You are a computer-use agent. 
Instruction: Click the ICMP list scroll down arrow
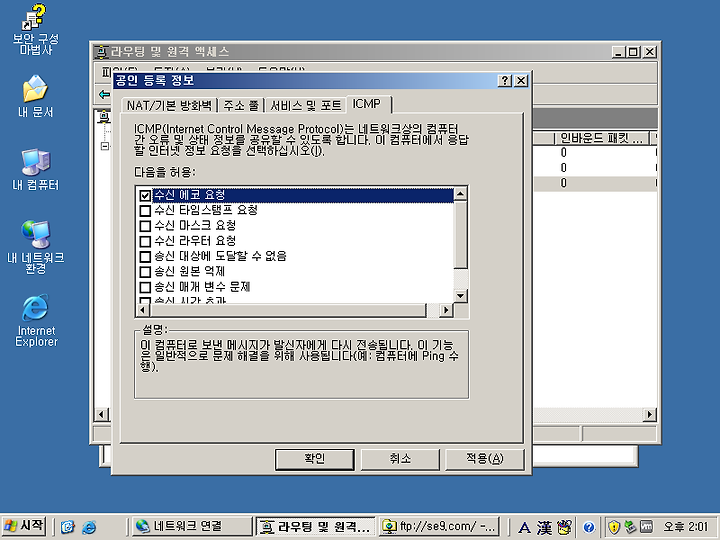tap(460, 295)
